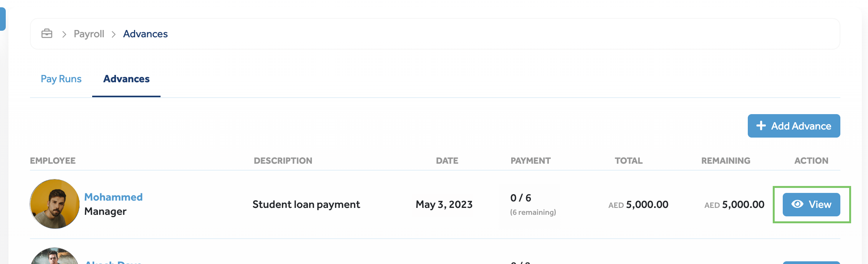This screenshot has height=264, width=868.
Task: Click Advances in the breadcrumb trail
Action: 145,34
